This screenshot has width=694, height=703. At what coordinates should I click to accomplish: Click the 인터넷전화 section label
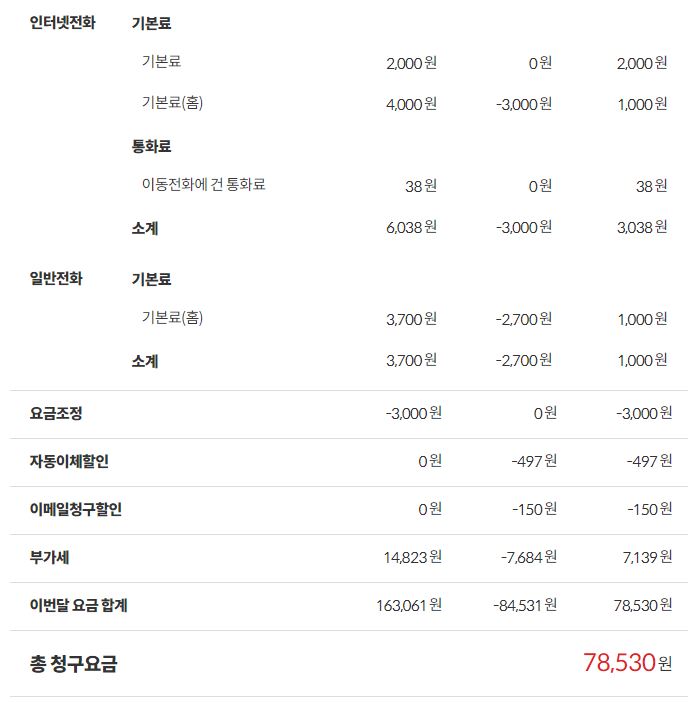coord(63,23)
